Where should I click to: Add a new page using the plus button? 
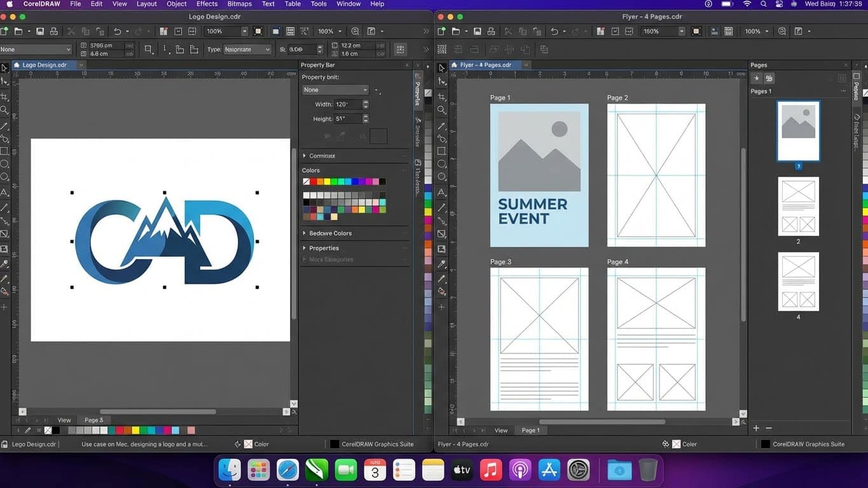pyautogui.click(x=756, y=428)
